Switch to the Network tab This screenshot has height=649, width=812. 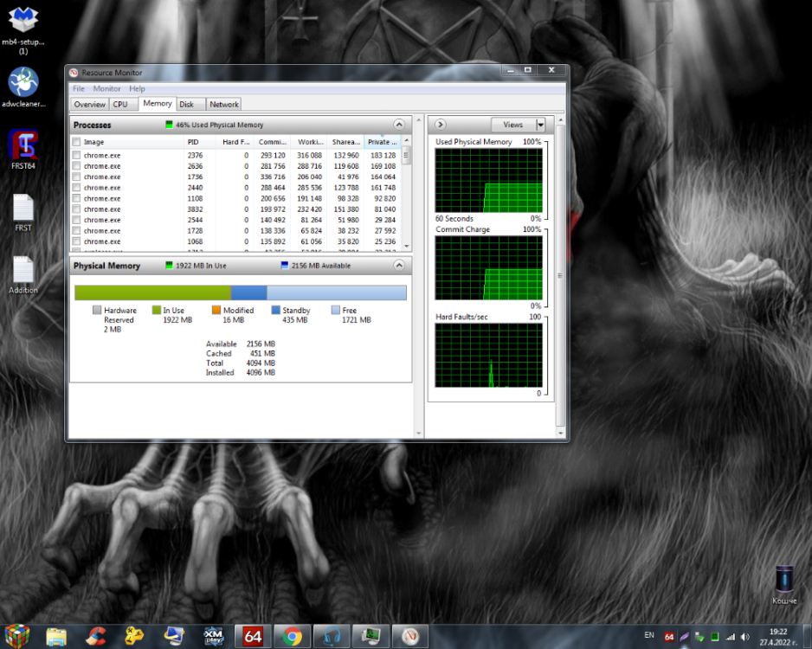[224, 105]
